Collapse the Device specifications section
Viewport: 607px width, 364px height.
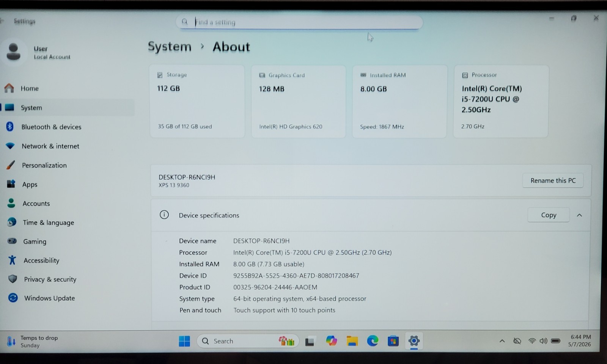[579, 215]
